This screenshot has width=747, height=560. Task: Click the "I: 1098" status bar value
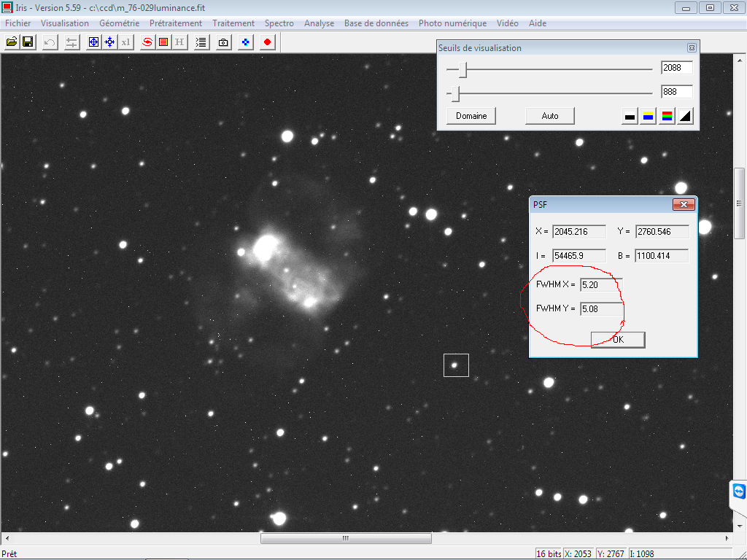642,554
